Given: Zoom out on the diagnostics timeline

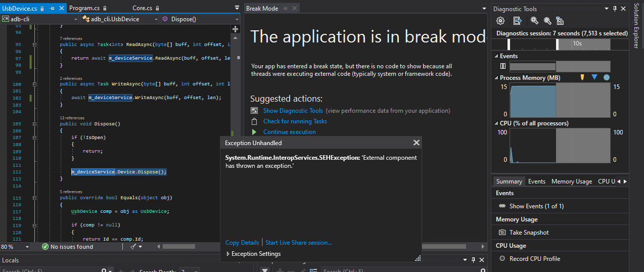Looking at the screenshot, I should coord(547,21).
